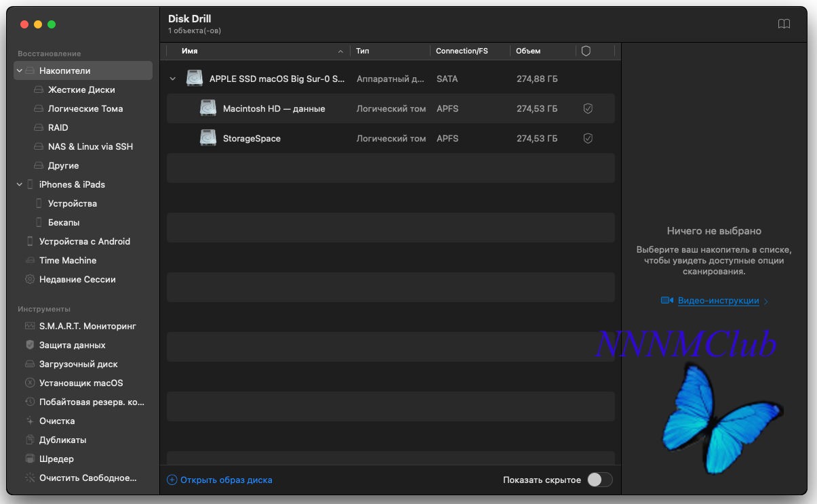Click the Защита данных shield icon
The height and width of the screenshot is (504, 817).
pos(30,345)
